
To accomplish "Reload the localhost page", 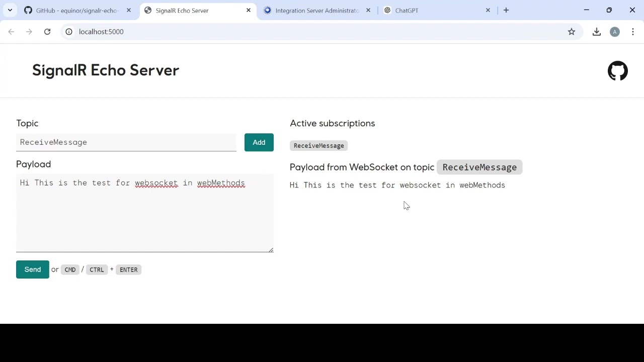I will point(47,32).
